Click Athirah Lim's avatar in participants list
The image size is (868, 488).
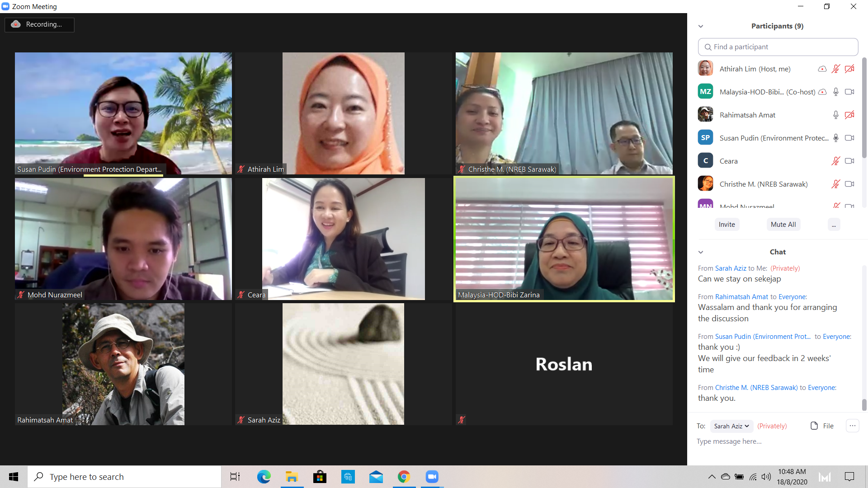tap(705, 69)
